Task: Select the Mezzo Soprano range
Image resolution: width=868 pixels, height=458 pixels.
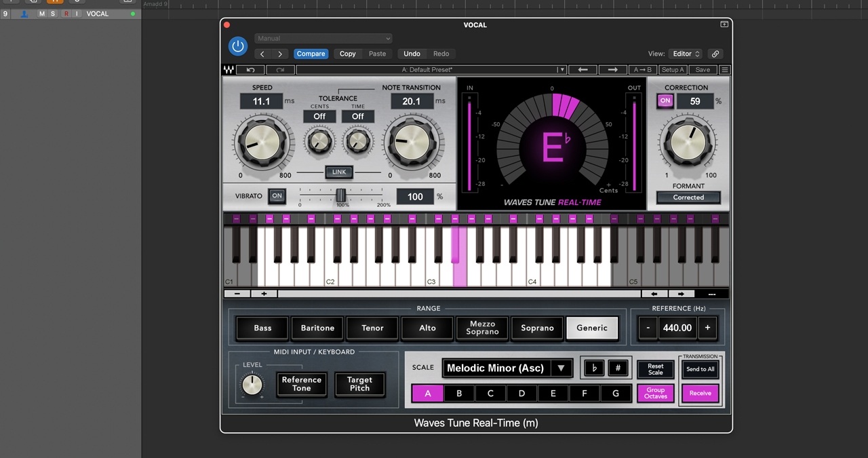Action: [483, 328]
